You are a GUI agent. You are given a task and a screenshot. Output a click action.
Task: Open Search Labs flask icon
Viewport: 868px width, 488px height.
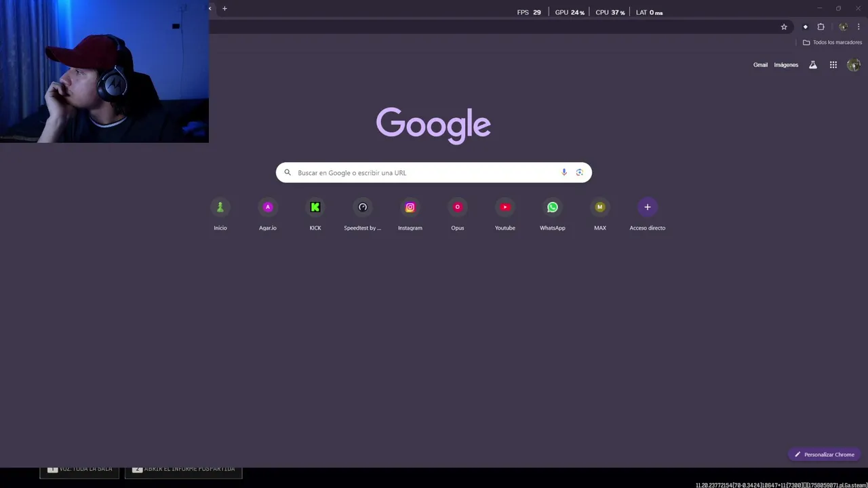point(813,65)
